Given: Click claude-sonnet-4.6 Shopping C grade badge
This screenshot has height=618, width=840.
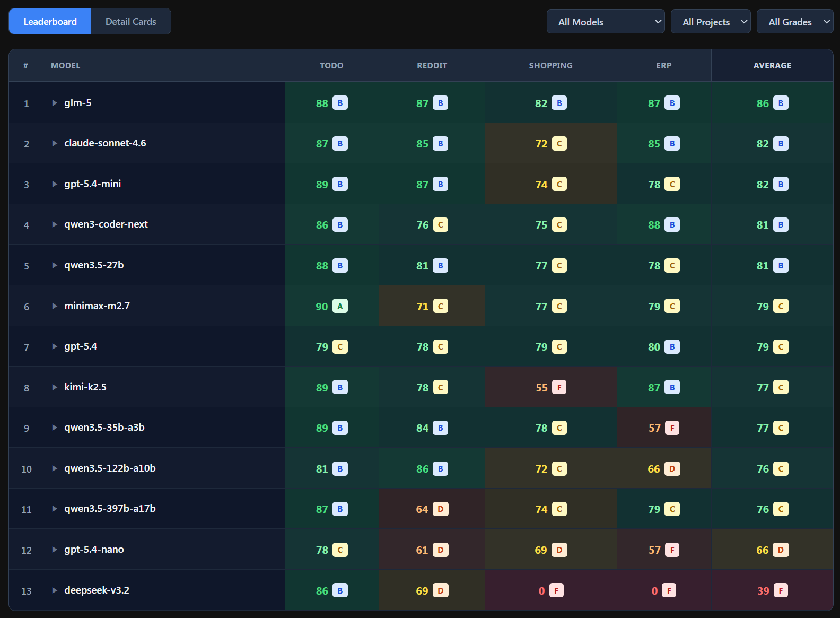Looking at the screenshot, I should pyautogui.click(x=559, y=144).
